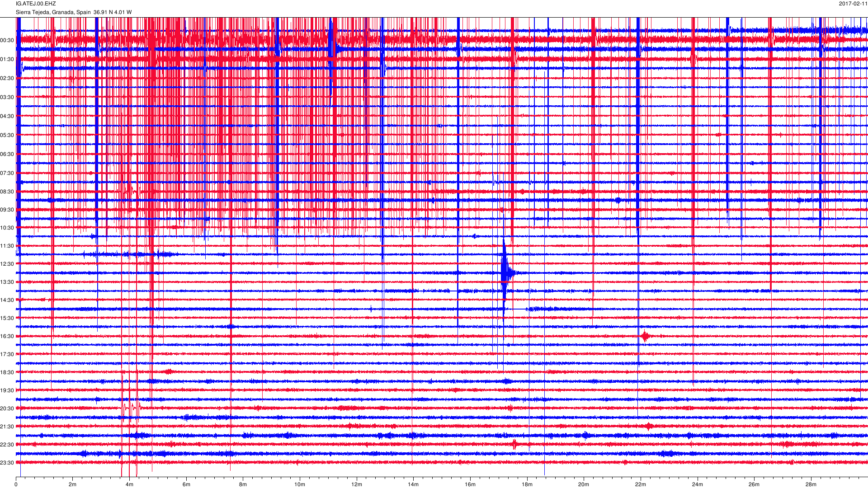Screen dimensions: 868x488
Task: Select the 03:30 time row label
Action: (x=7, y=97)
